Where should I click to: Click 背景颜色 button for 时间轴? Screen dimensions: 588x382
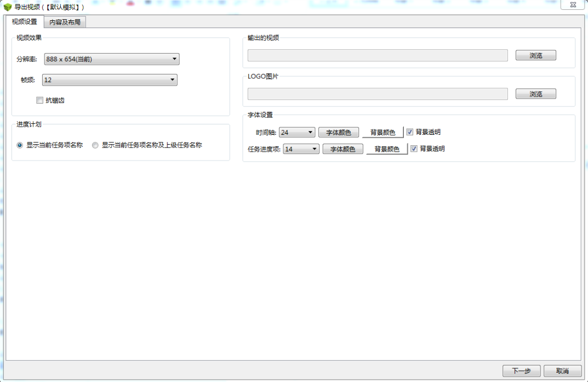pos(383,132)
